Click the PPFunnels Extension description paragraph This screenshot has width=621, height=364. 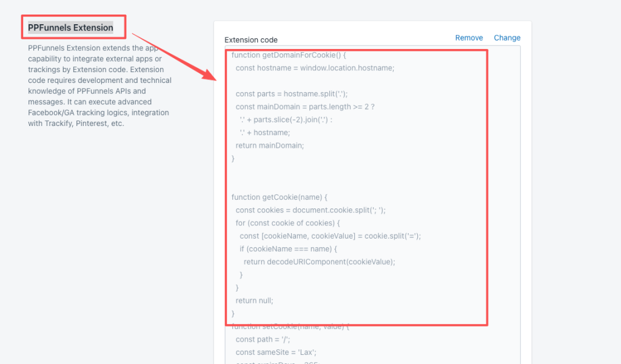(100, 85)
